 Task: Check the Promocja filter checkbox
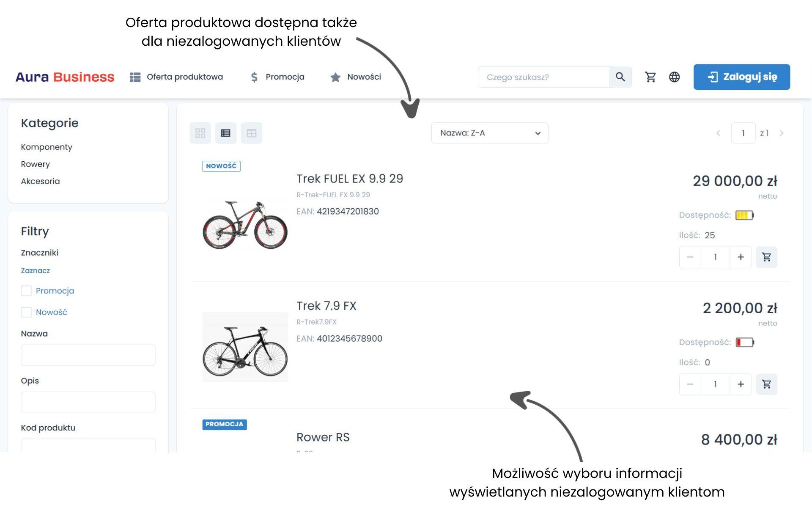pos(26,291)
